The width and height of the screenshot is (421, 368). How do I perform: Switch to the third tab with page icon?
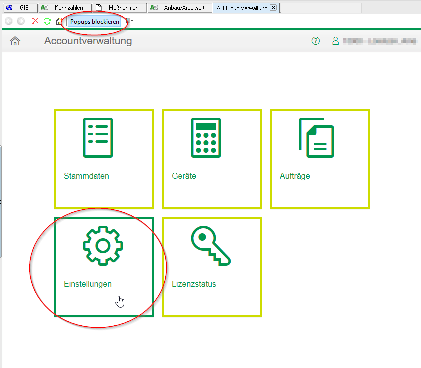pyautogui.click(x=119, y=7)
